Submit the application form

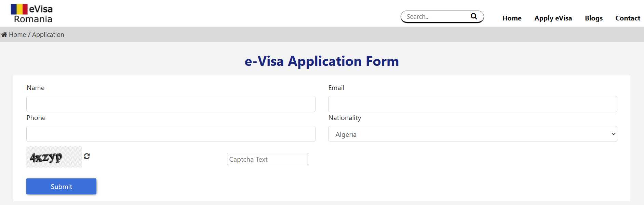[61, 186]
